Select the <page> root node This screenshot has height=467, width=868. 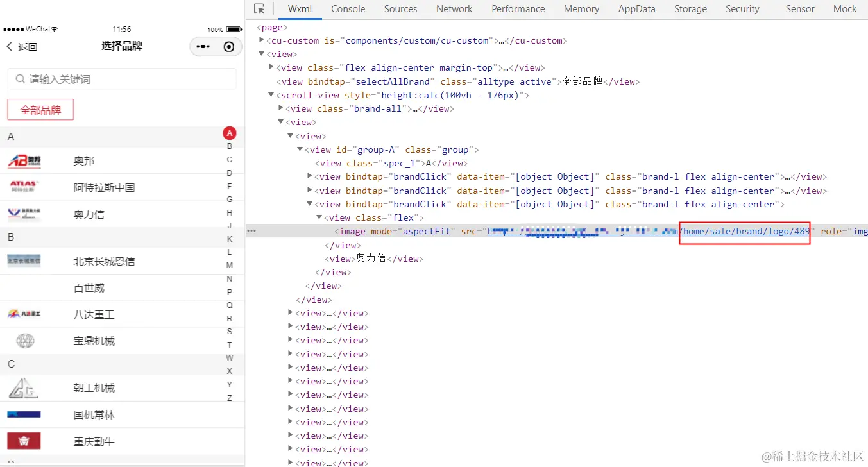pyautogui.click(x=272, y=27)
